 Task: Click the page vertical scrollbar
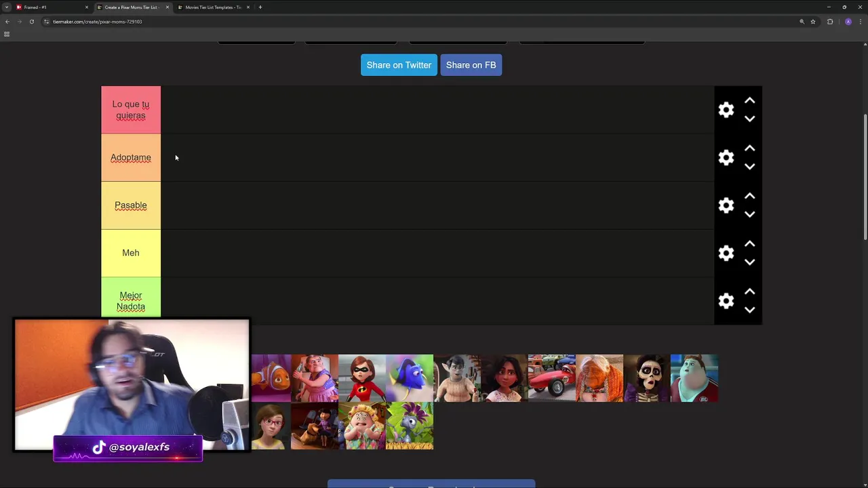pyautogui.click(x=865, y=176)
